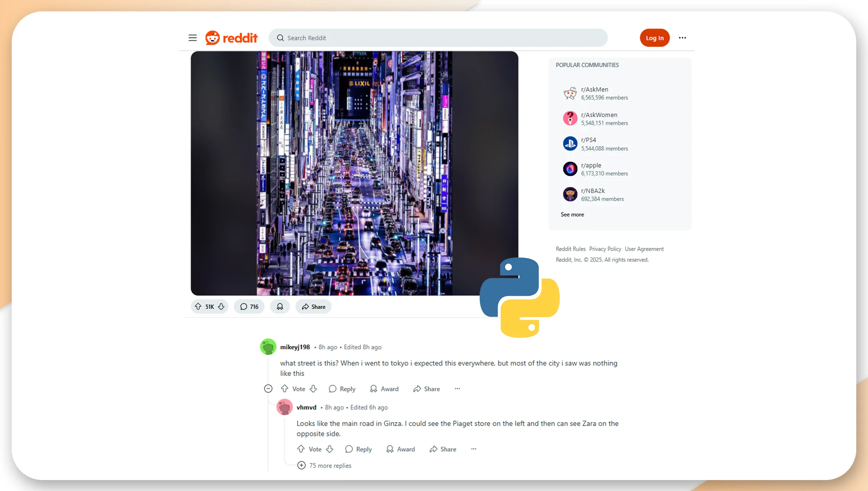Click three-dot menu on mikeyj198 comment
Screen dimensions: 868x491
click(458, 388)
